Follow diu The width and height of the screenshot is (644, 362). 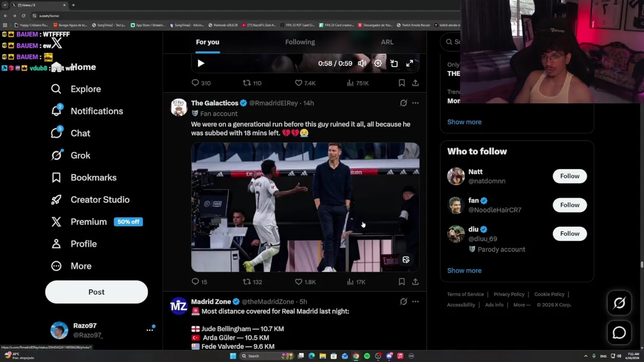pos(570,233)
